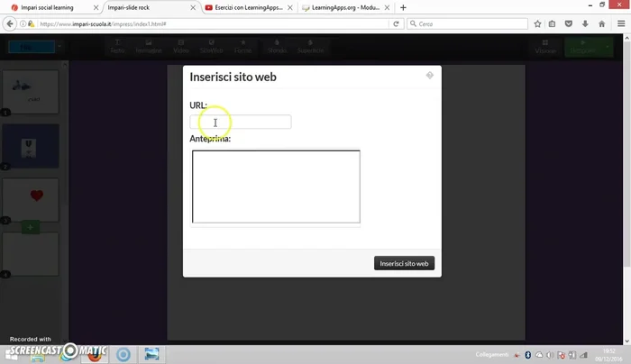
Task: Select slide 2 thumbnail with dark background
Action: (31, 146)
